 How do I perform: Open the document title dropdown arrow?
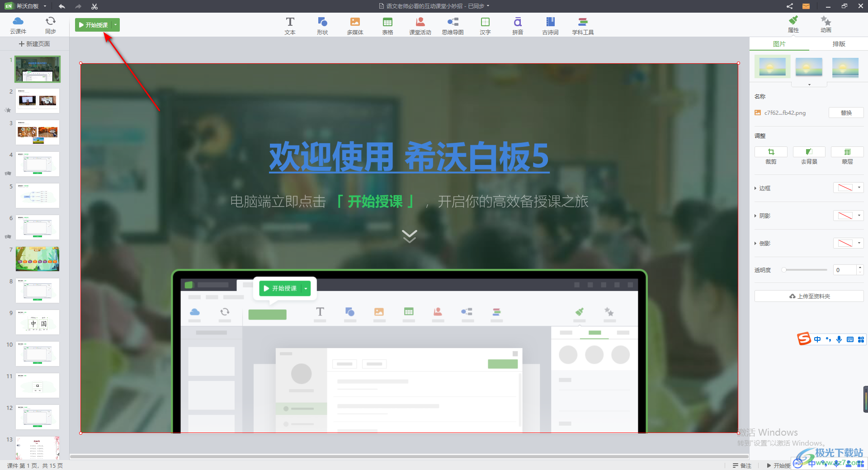pos(488,6)
